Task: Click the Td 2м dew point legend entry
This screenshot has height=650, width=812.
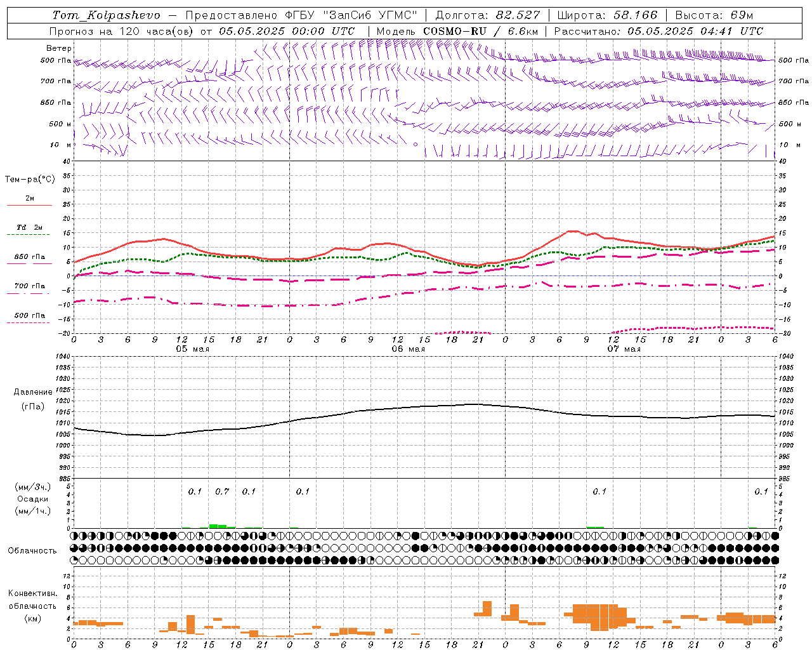Action: (29, 227)
